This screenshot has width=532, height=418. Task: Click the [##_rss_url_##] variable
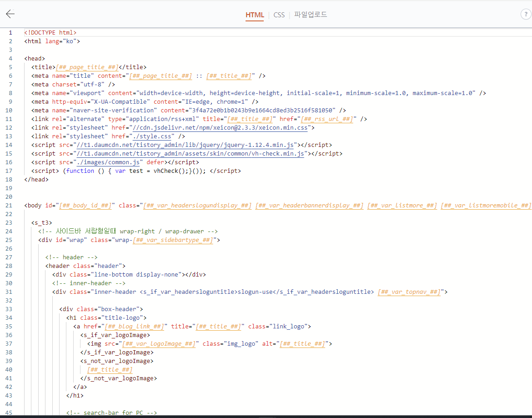tap(327, 119)
